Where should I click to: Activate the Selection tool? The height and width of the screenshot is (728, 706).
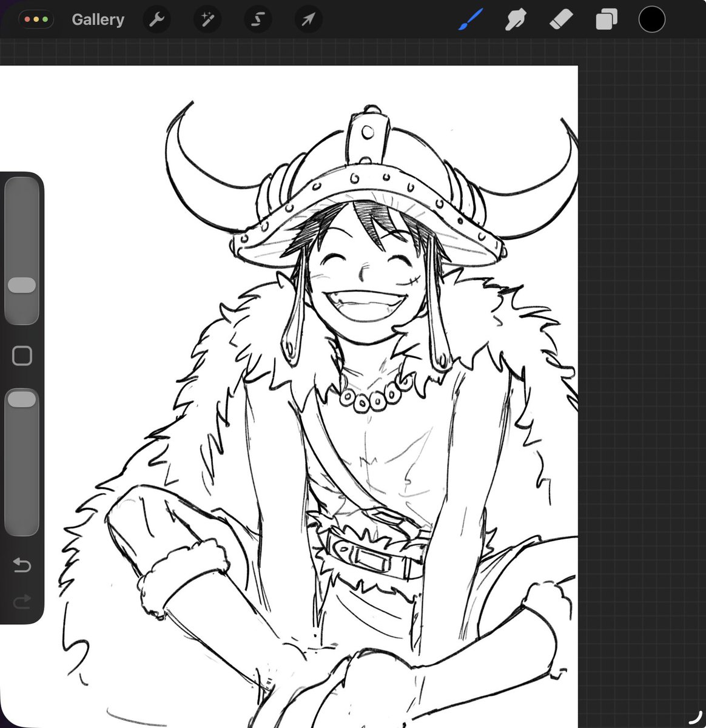click(x=258, y=20)
